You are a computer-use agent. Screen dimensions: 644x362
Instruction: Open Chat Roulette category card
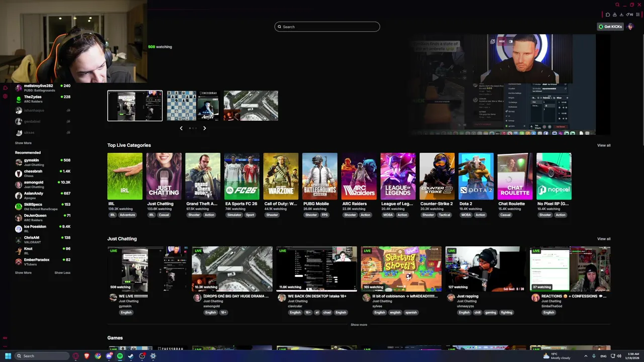coord(515,176)
